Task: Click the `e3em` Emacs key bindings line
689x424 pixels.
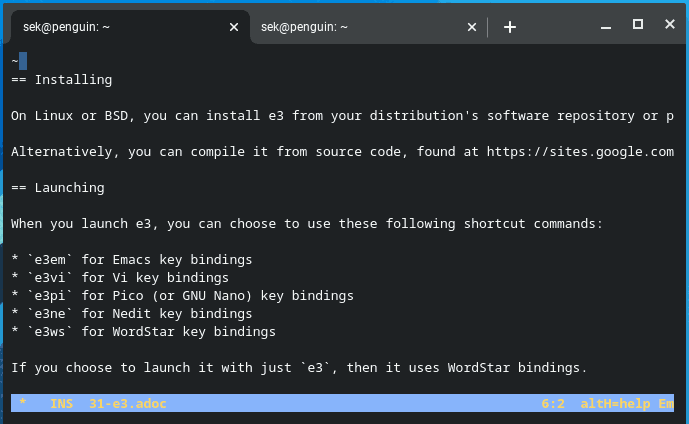Action: pos(131,260)
